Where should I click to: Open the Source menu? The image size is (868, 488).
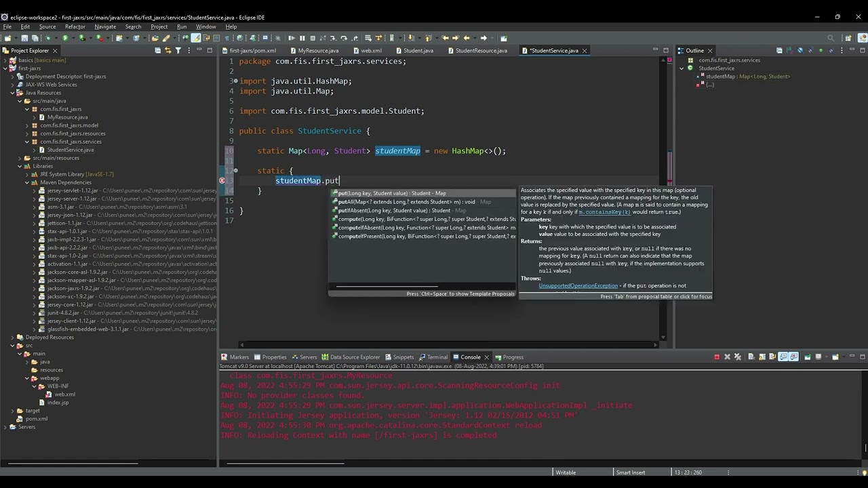(x=47, y=26)
